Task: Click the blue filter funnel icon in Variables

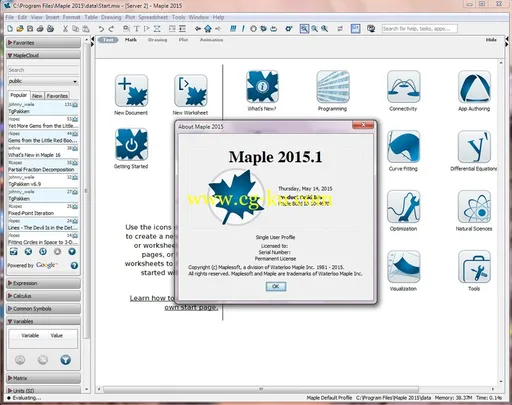Action: point(66,360)
